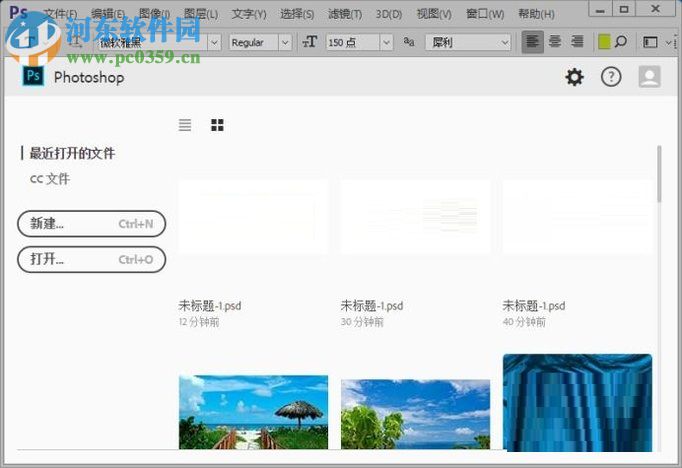Screen dimensions: 682x468
Task: Select right align text
Action: pyautogui.click(x=577, y=42)
